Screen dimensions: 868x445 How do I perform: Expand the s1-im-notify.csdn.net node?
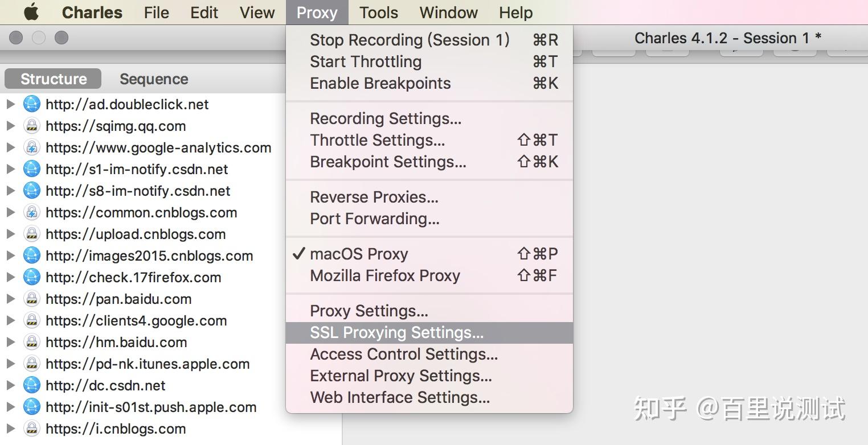[x=10, y=169]
